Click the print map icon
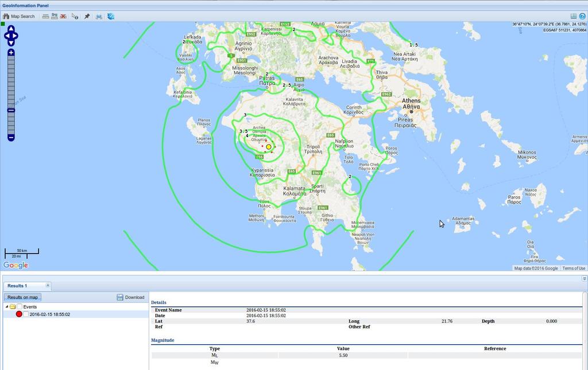 [99, 17]
